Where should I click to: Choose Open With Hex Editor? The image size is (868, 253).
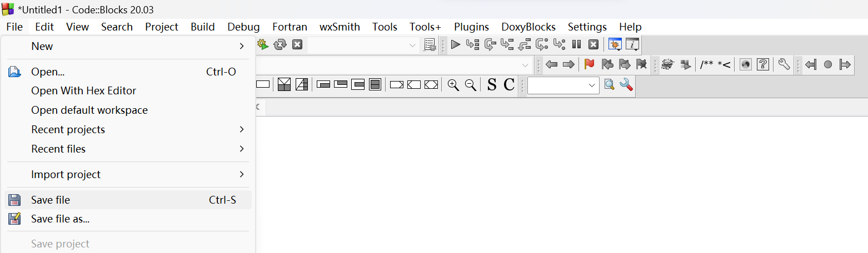(x=83, y=90)
